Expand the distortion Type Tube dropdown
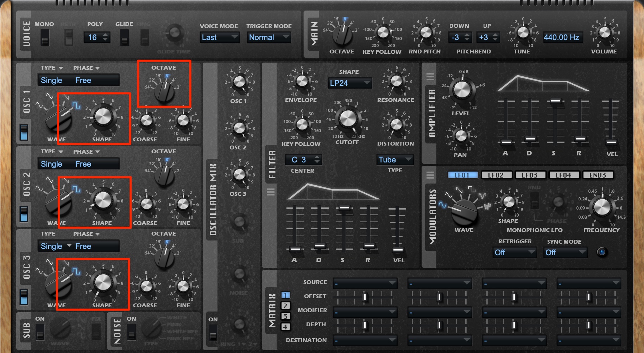This screenshot has height=353, width=644. pyautogui.click(x=395, y=160)
